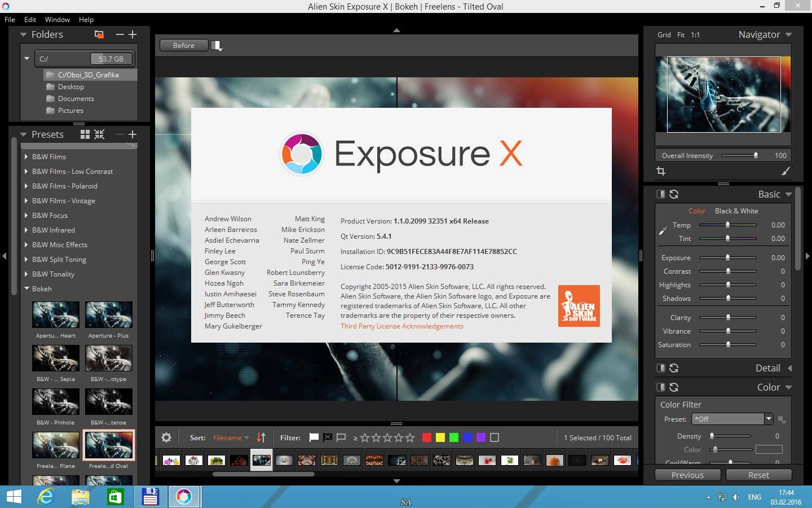Viewport: 812px width, 508px height.
Task: Click the Alien Skin Software logo
Action: coord(579,306)
